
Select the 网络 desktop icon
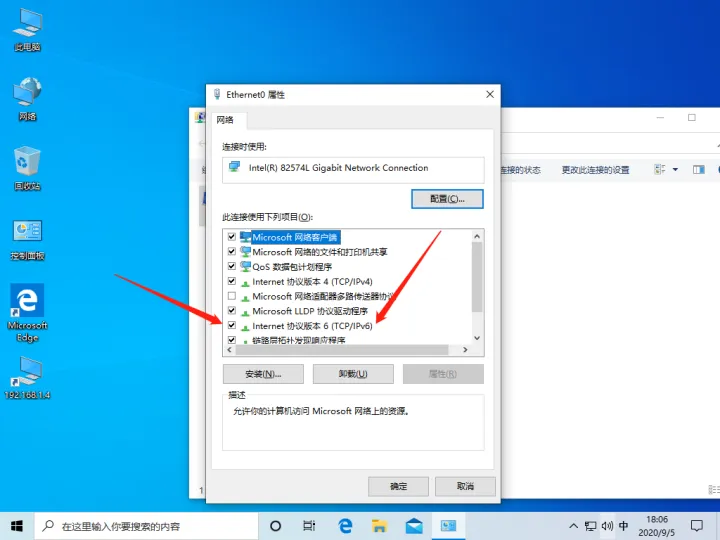coord(28,99)
